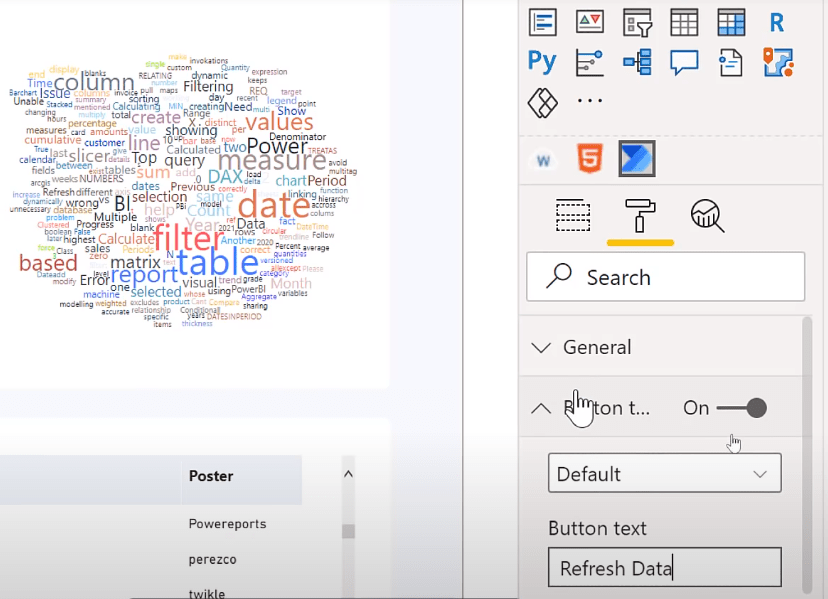Screen dimensions: 828x599
Task: Sort by the Poster column header
Action: click(211, 476)
